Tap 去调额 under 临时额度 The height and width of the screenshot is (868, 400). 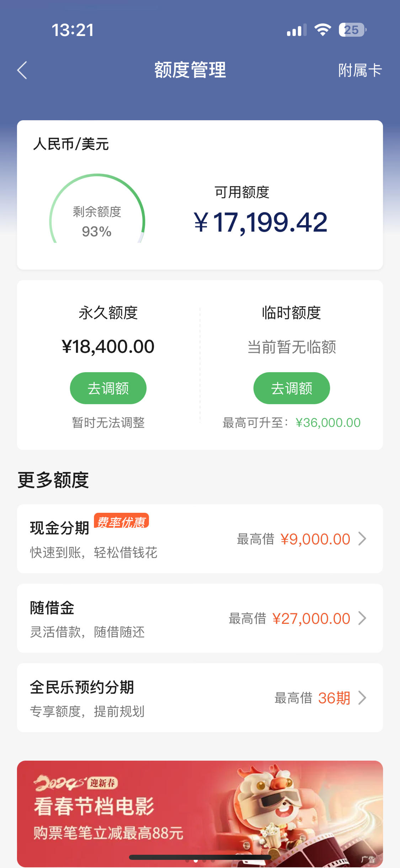[292, 388]
